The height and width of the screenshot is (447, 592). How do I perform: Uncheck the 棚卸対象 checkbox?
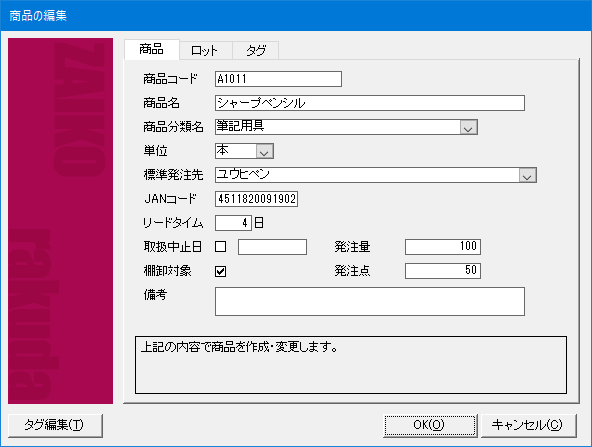tap(220, 271)
